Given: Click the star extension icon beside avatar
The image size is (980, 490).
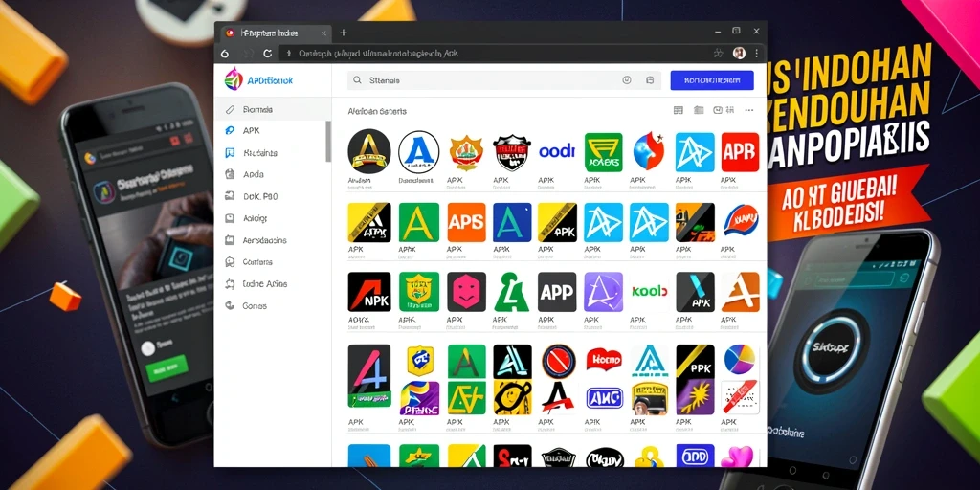Looking at the screenshot, I should click(719, 54).
